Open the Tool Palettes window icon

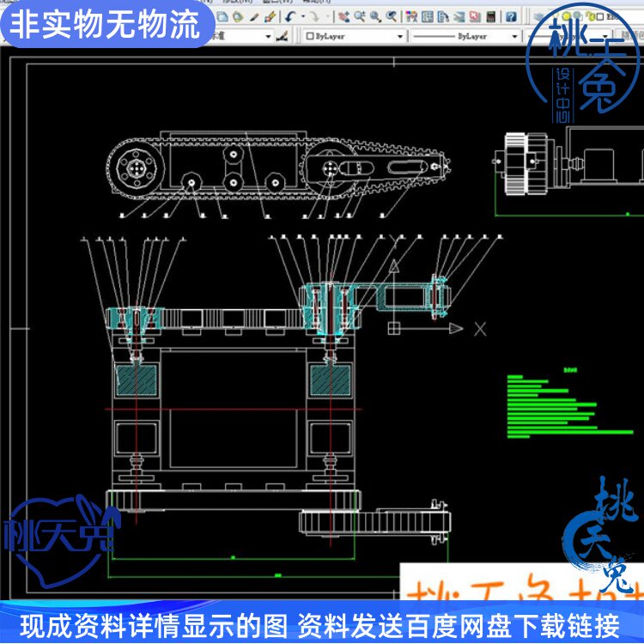pyautogui.click(x=443, y=17)
